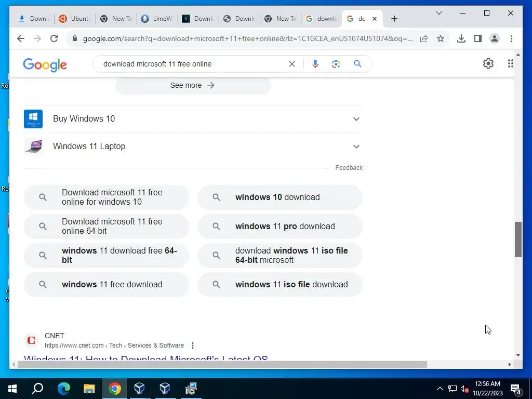Open new tab with plus button
The height and width of the screenshot is (399, 532).
(x=394, y=19)
